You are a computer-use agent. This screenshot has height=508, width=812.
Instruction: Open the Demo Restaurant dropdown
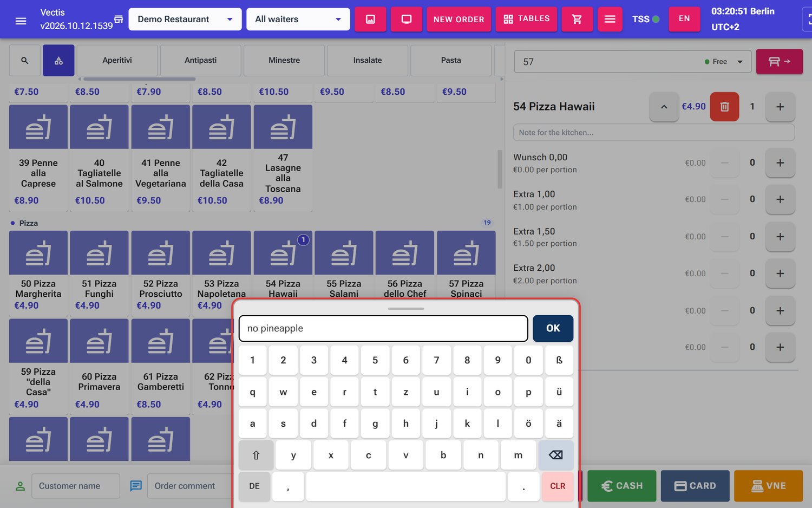(185, 19)
